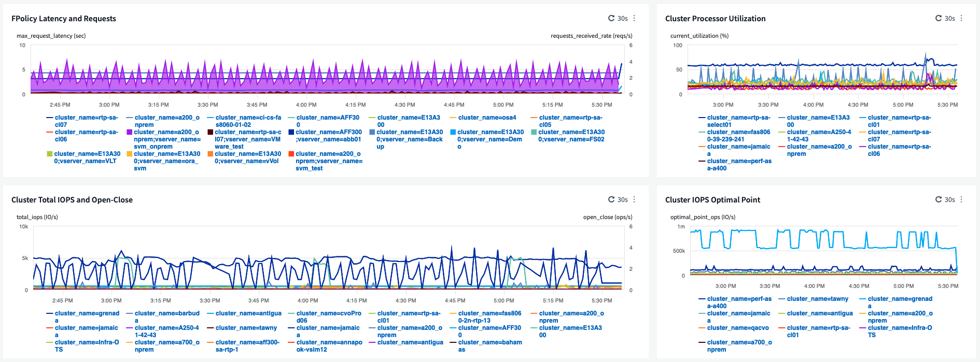980x362 pixels.
Task: Open options menu for Cluster Processor Utilization
Action: 961,18
